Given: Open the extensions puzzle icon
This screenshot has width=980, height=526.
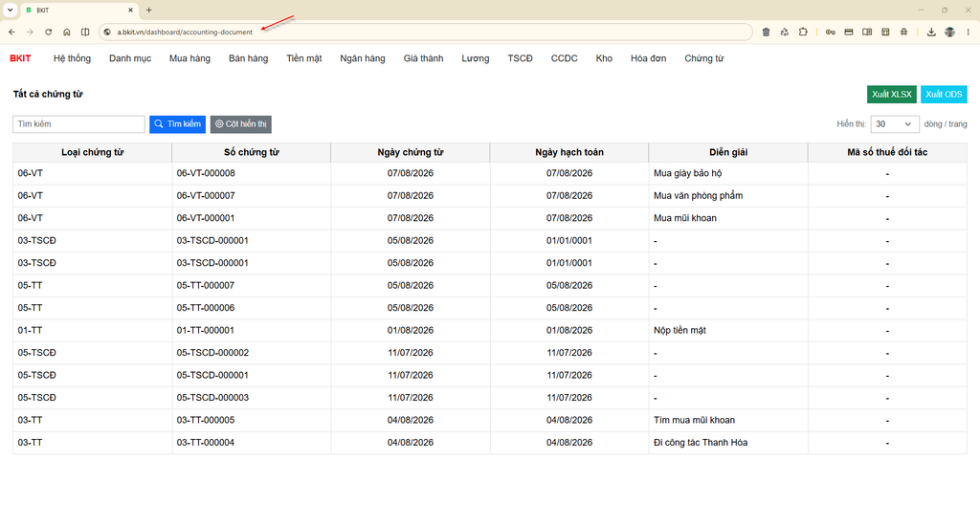Looking at the screenshot, I should (803, 32).
